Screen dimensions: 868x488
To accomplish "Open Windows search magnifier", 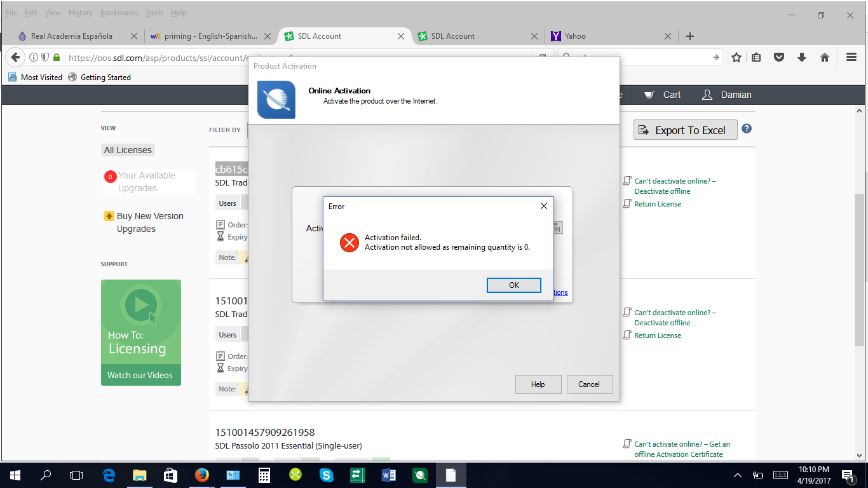I will tap(46, 475).
